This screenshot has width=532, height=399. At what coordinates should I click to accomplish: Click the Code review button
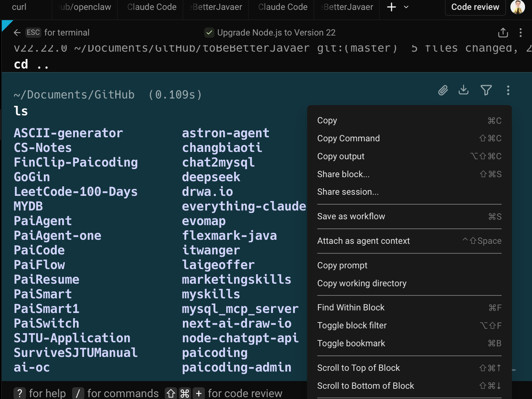click(475, 7)
